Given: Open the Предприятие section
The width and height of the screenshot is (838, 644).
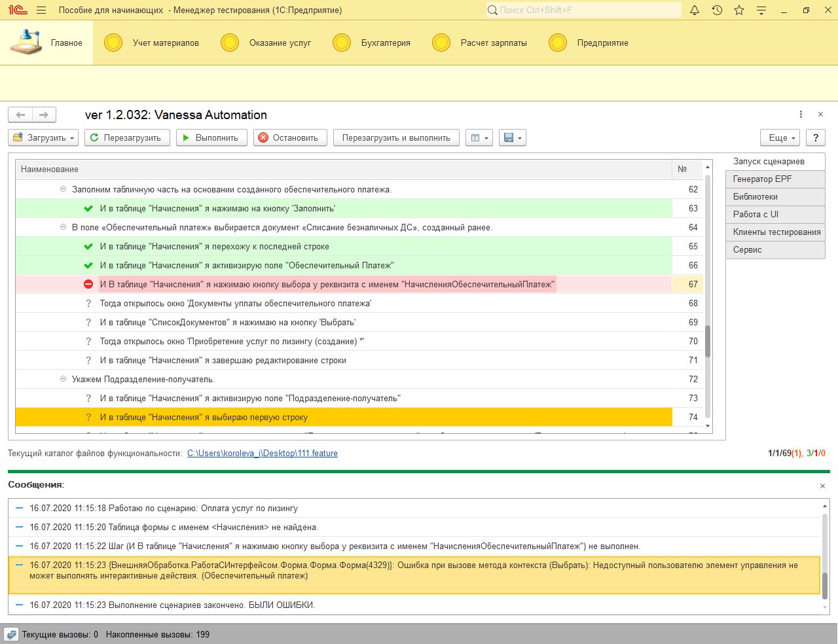Looking at the screenshot, I should coord(602,43).
